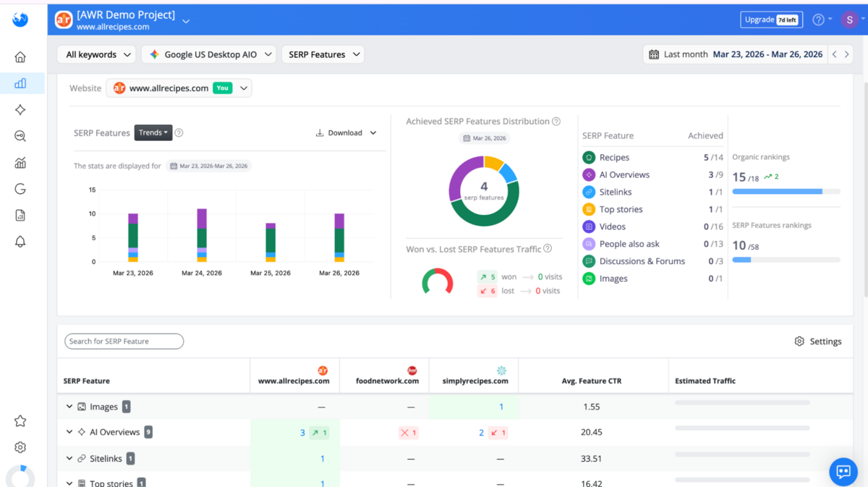Viewport: 868px width, 487px height.
Task: Open the Home icon in sidebar
Action: coord(20,57)
